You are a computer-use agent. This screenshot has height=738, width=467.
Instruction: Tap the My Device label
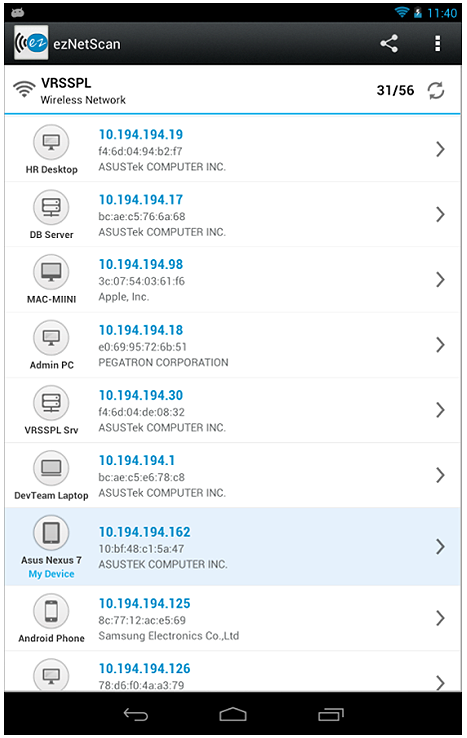tap(51, 574)
